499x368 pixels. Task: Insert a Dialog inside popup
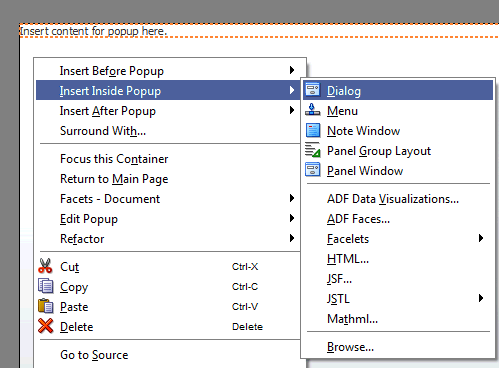[398, 90]
